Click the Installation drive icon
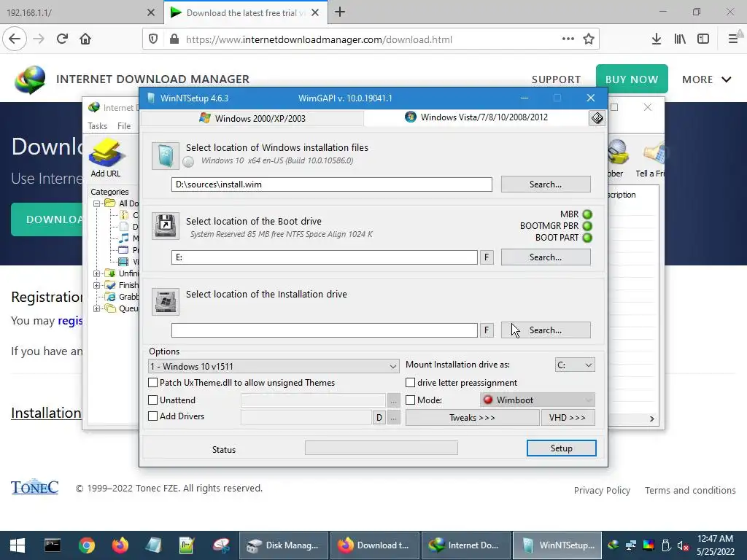The width and height of the screenshot is (747, 560). (166, 301)
